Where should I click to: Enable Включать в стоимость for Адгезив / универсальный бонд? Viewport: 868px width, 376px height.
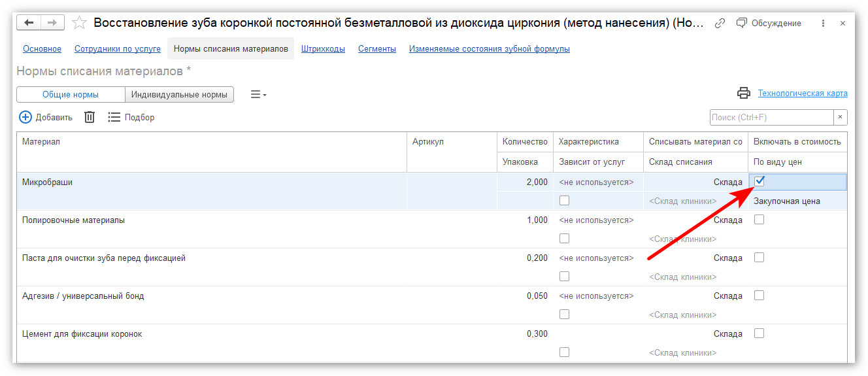tap(759, 296)
